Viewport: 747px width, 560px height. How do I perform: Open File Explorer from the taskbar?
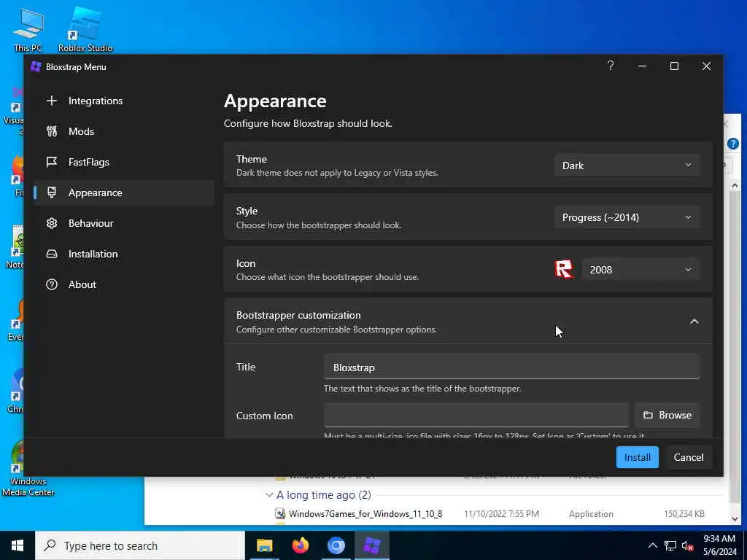click(x=264, y=545)
